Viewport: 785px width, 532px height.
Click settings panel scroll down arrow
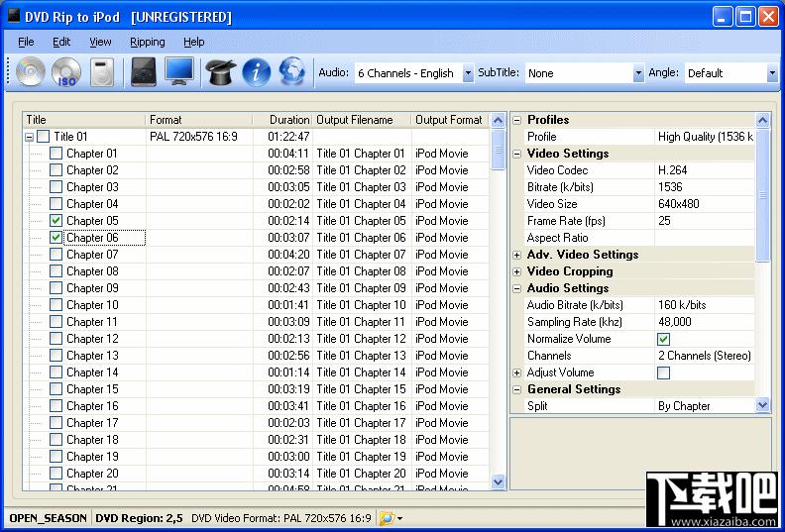[762, 405]
